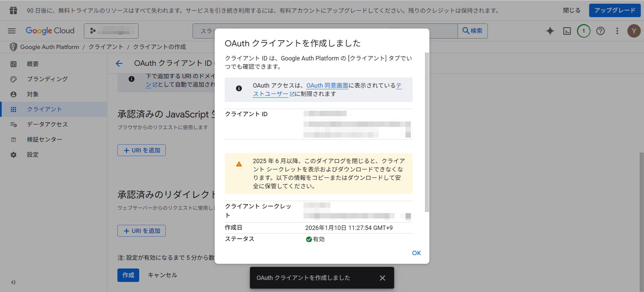Open the help question mark icon
The height and width of the screenshot is (292, 644).
click(x=600, y=31)
